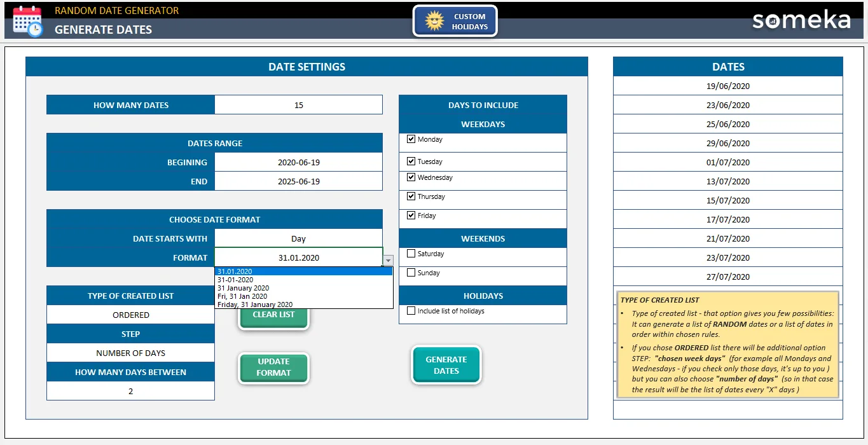
Task: Click the Date Settings header
Action: tap(307, 67)
